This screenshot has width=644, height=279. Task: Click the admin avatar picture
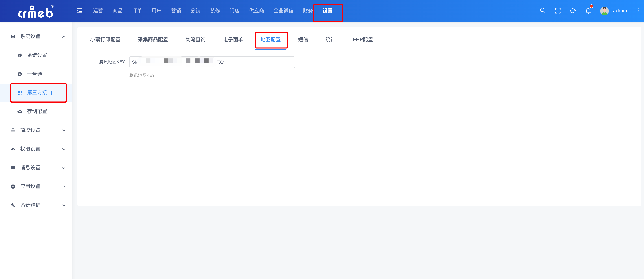tap(604, 11)
